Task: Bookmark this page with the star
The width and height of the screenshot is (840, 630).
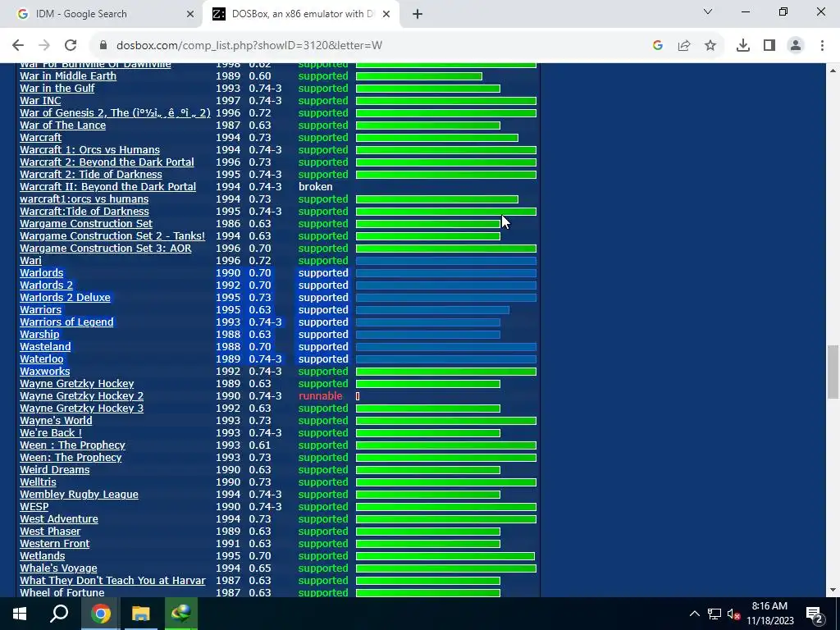Action: point(710,46)
